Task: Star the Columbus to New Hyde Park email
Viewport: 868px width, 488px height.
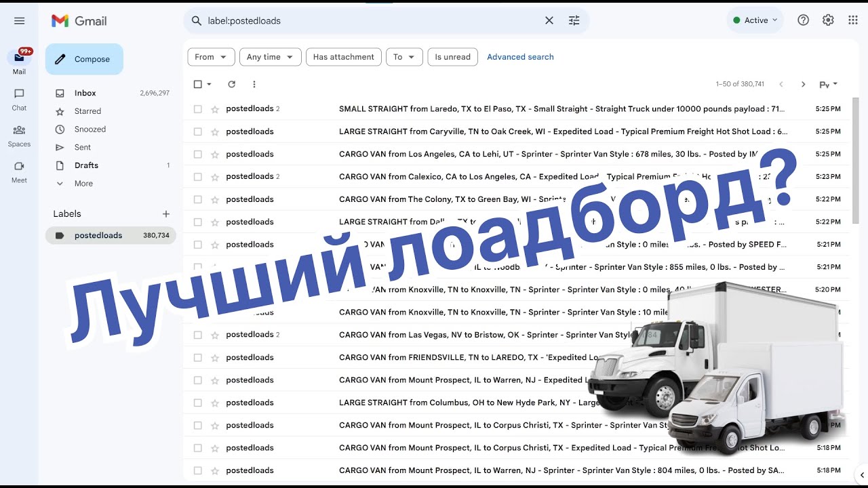Action: (x=215, y=403)
